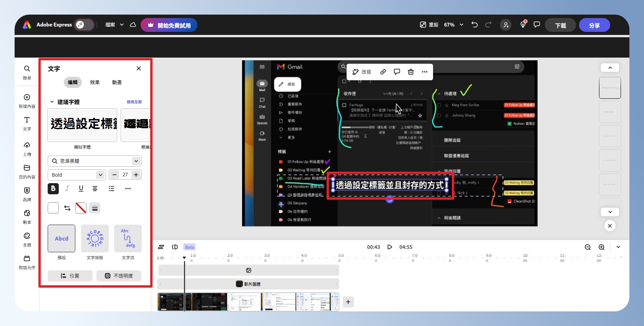This screenshot has height=326, width=644.
Task: Zoom out the timeline
Action: pos(588,247)
